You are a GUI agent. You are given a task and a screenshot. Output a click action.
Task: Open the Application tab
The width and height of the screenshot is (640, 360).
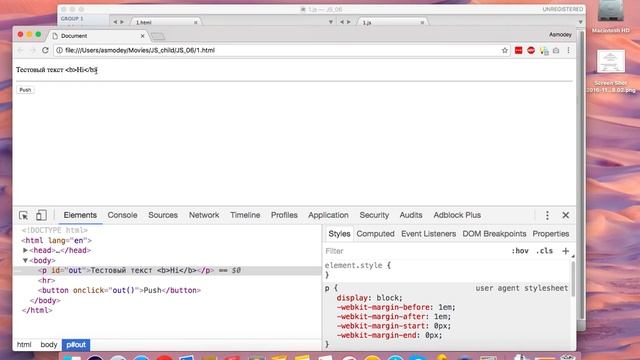point(328,215)
